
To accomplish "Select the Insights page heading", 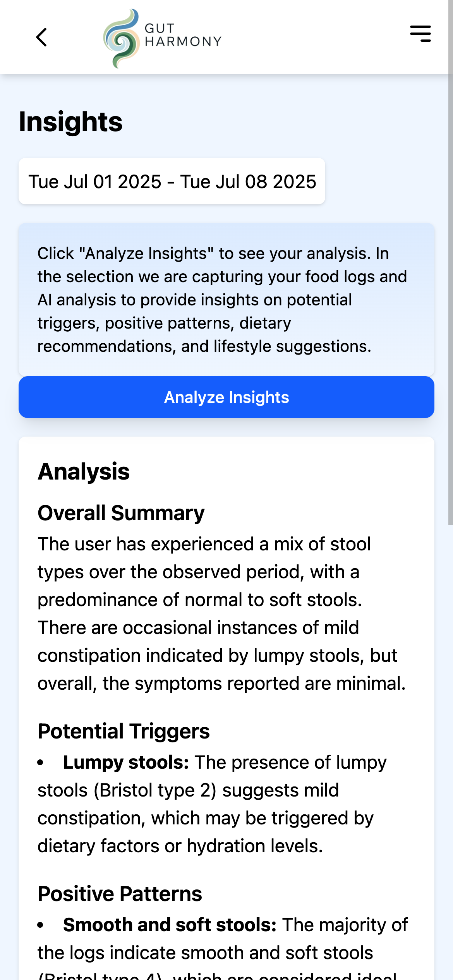I will [x=70, y=123].
